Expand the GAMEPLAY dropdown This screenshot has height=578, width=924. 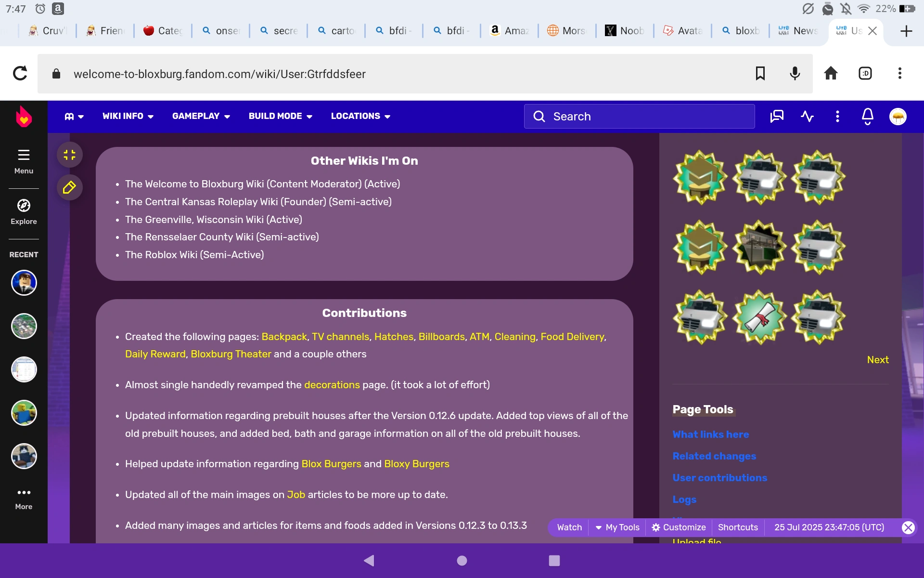[x=201, y=116]
